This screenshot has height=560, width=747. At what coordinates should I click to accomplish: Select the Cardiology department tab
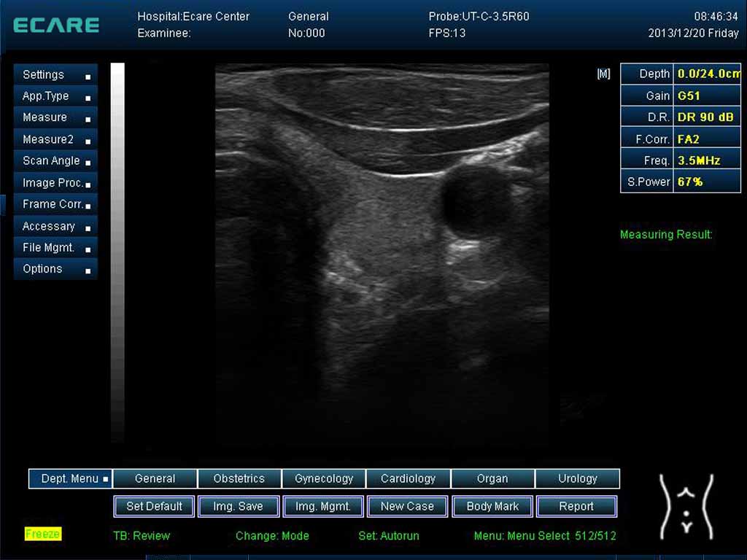409,478
